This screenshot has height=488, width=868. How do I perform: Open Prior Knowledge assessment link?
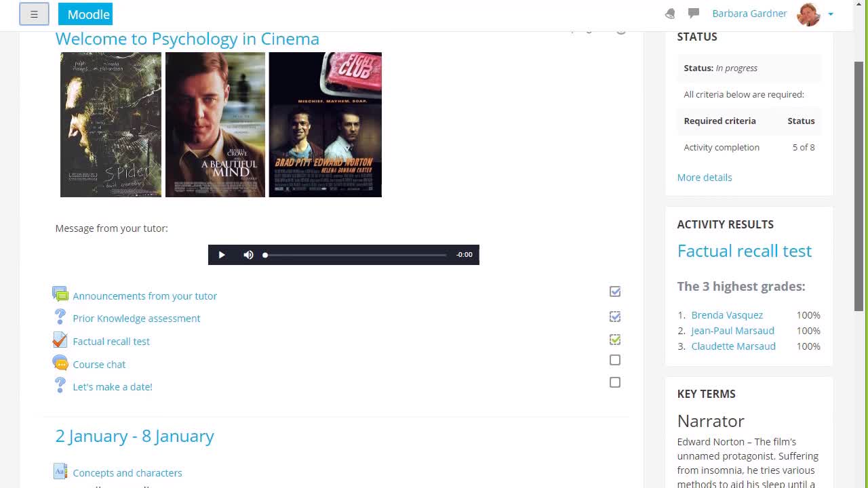[136, 319]
